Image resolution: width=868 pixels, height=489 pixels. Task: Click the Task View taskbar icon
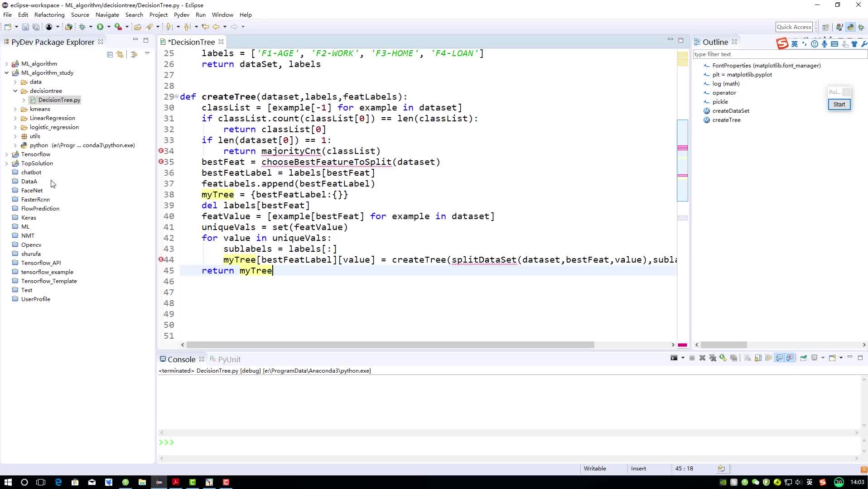[x=41, y=482]
